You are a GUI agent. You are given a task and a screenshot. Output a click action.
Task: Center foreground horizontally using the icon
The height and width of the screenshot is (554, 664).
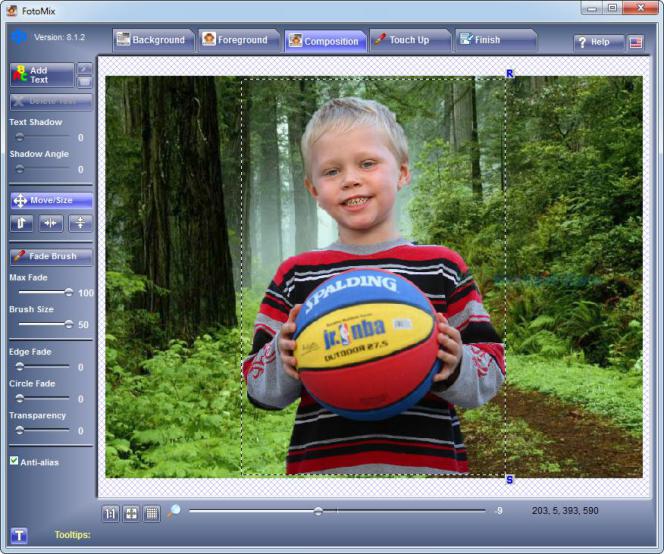click(x=51, y=223)
